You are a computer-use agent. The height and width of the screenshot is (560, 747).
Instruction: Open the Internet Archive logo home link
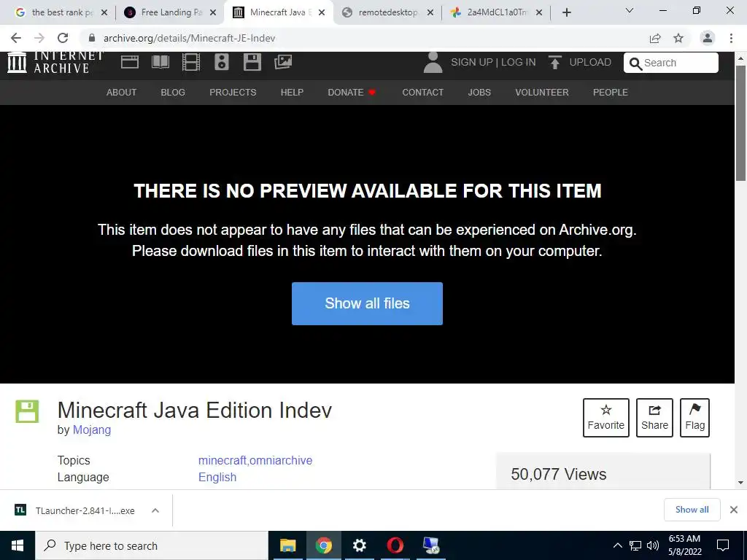(55, 63)
